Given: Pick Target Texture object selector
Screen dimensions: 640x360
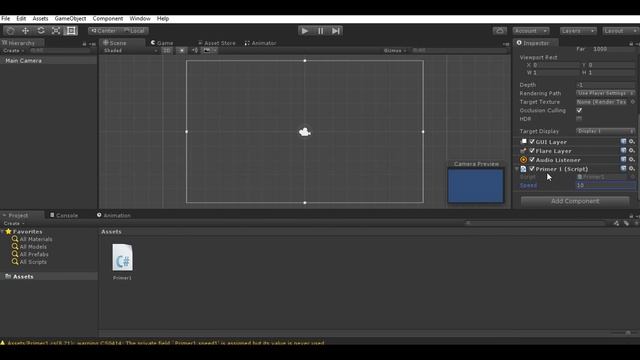Looking at the screenshot, I should (x=633, y=102).
